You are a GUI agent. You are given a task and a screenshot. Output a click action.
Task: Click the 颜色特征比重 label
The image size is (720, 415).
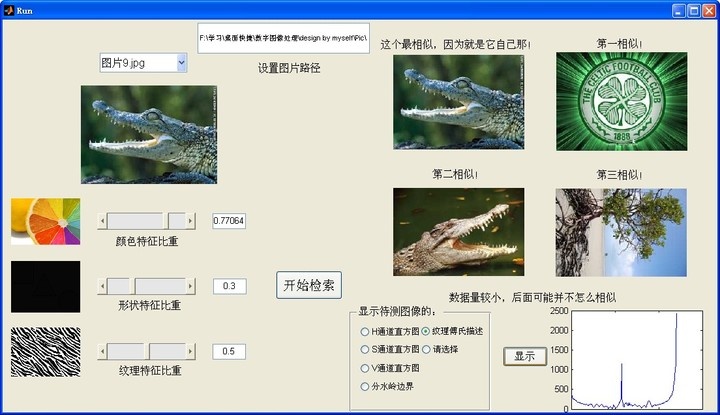[x=147, y=241]
